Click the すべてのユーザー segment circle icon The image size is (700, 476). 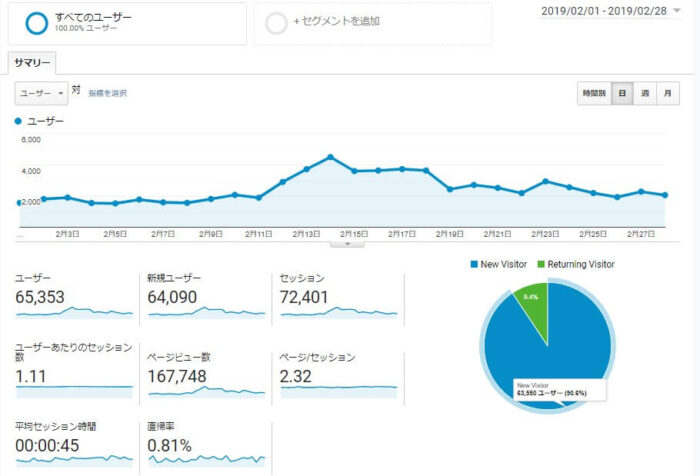(37, 23)
